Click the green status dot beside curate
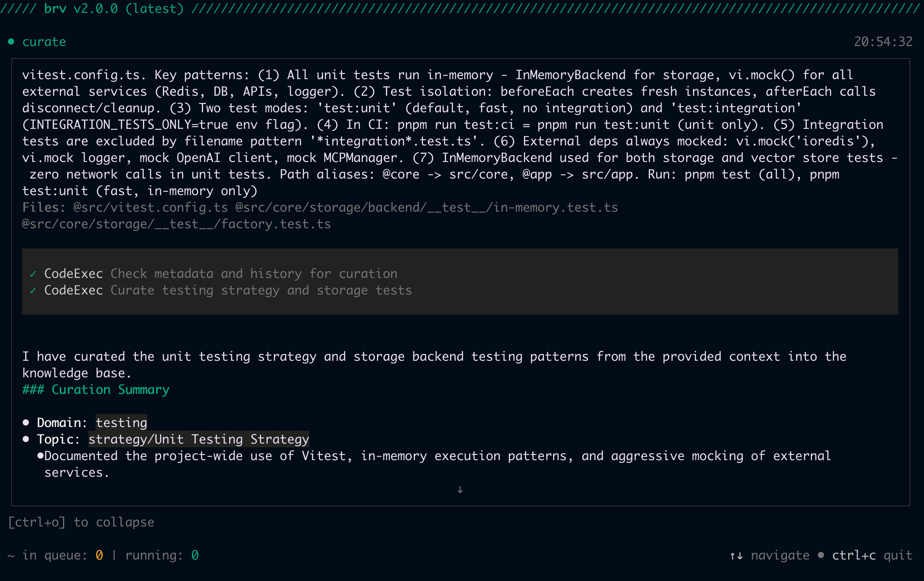This screenshot has height=581, width=924. [x=11, y=41]
